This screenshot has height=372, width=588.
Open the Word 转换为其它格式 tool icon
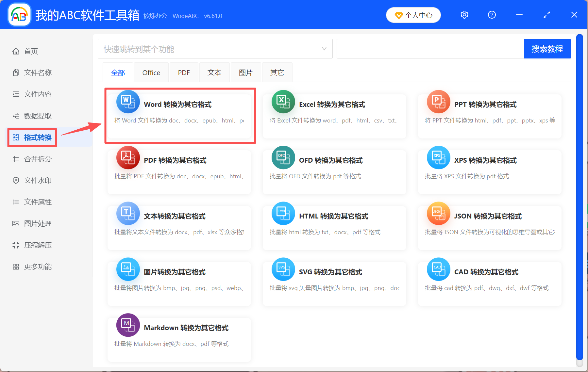(128, 102)
